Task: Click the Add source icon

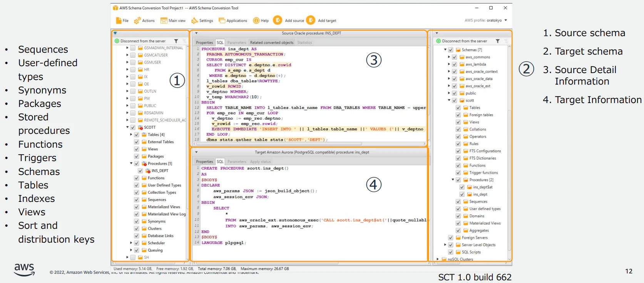Action: [x=278, y=20]
